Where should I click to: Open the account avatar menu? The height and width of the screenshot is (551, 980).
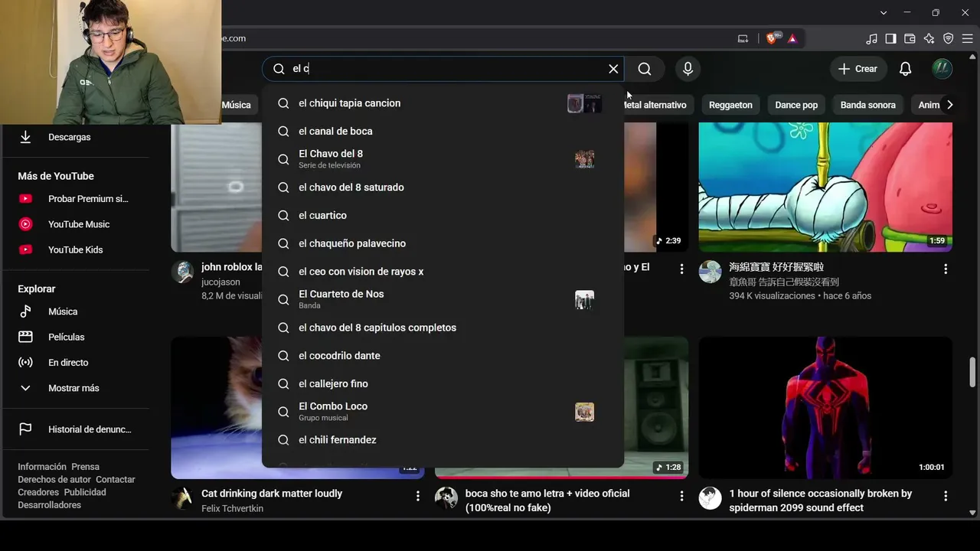pos(942,69)
